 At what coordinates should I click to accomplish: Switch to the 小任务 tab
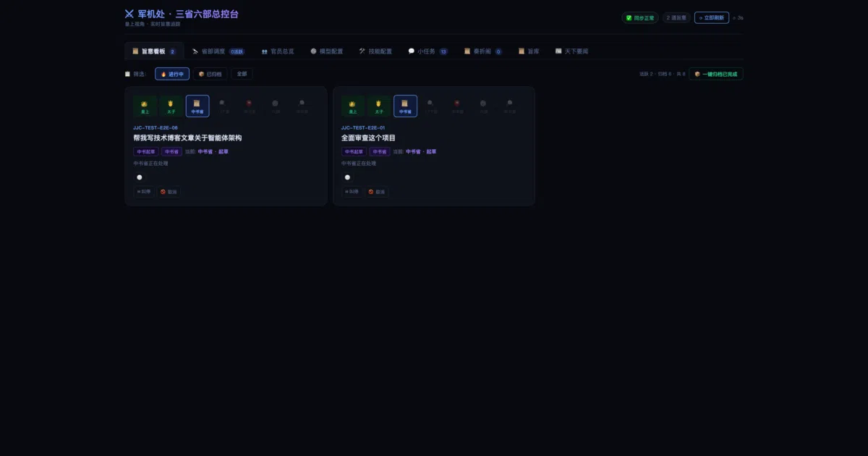point(427,51)
